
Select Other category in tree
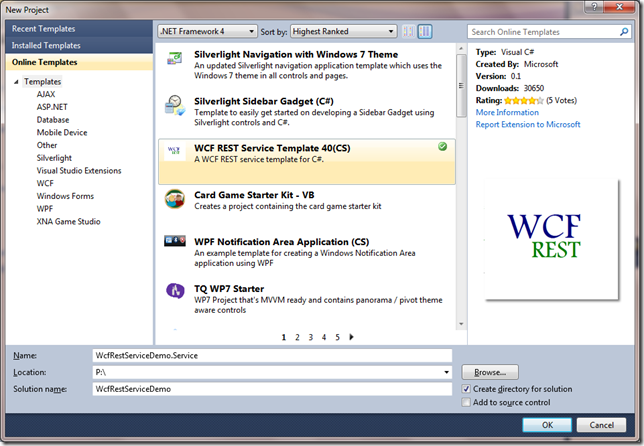(47, 145)
